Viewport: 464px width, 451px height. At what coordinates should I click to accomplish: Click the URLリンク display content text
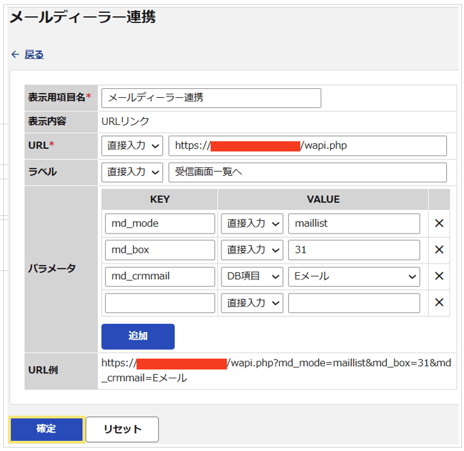tap(125, 121)
